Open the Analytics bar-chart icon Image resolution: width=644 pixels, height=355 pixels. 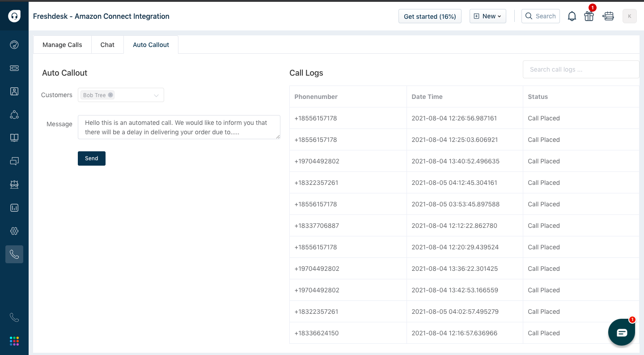14,208
